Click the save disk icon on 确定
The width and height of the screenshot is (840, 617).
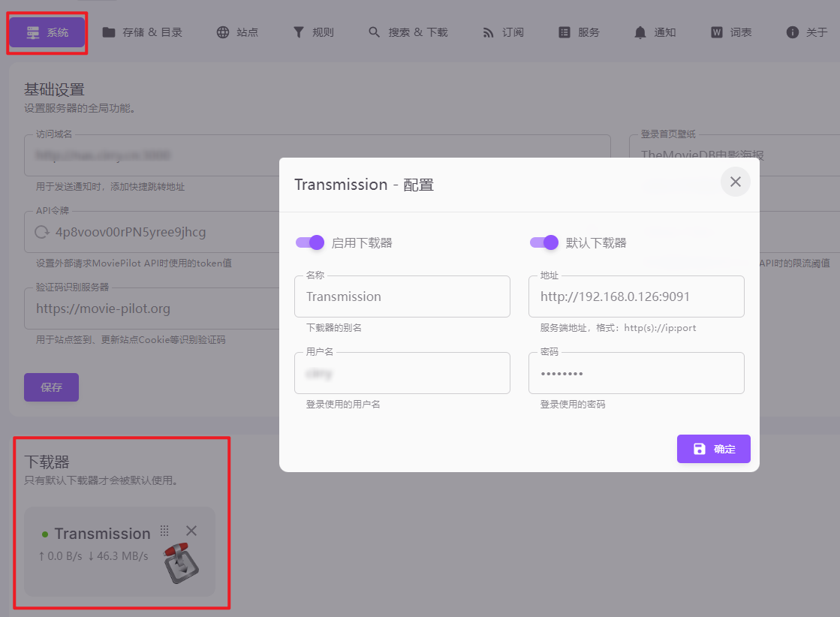click(700, 449)
